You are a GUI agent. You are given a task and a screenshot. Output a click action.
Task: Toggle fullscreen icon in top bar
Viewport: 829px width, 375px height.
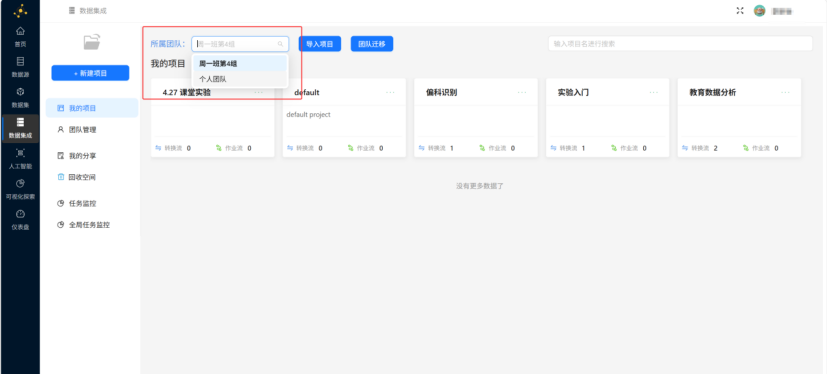click(740, 11)
